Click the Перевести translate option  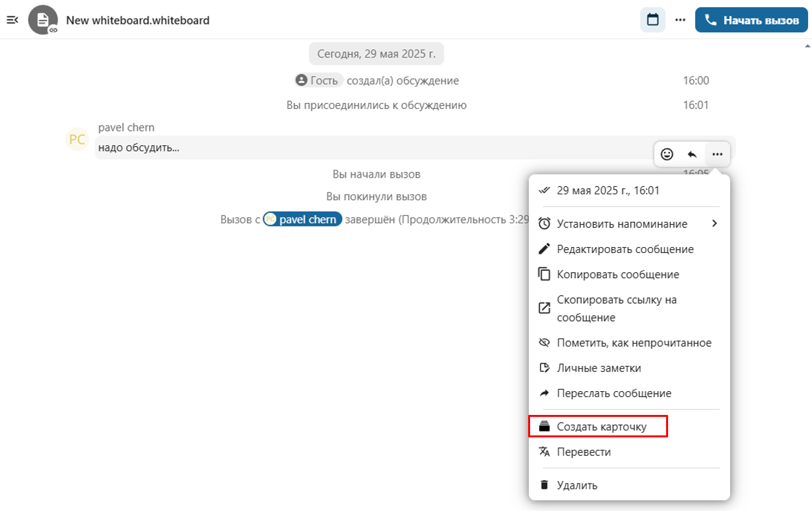[x=584, y=452]
